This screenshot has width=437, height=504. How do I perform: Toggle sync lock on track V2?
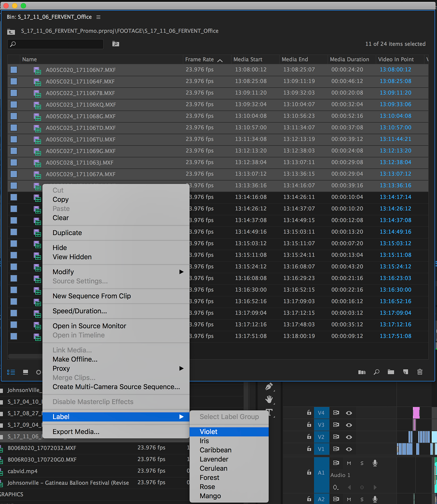pos(336,437)
